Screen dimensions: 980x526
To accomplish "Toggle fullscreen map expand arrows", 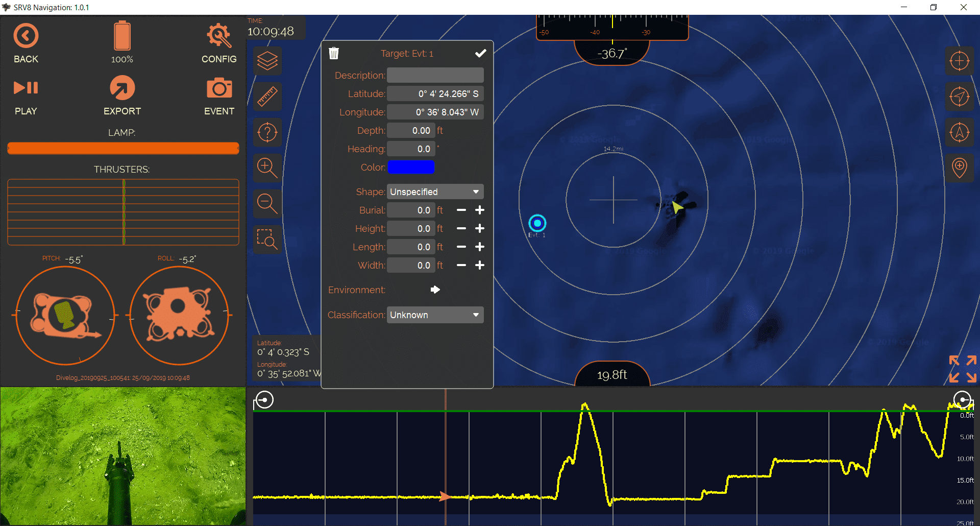I will 963,369.
